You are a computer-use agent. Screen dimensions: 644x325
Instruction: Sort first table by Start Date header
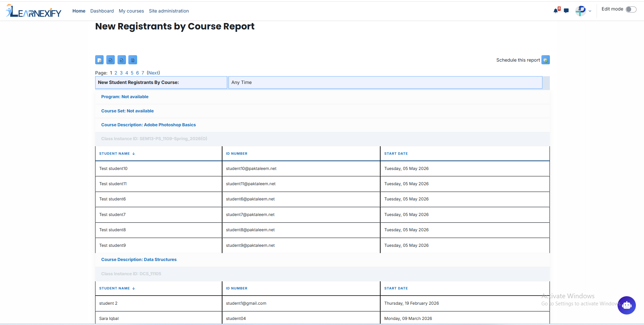click(x=396, y=154)
